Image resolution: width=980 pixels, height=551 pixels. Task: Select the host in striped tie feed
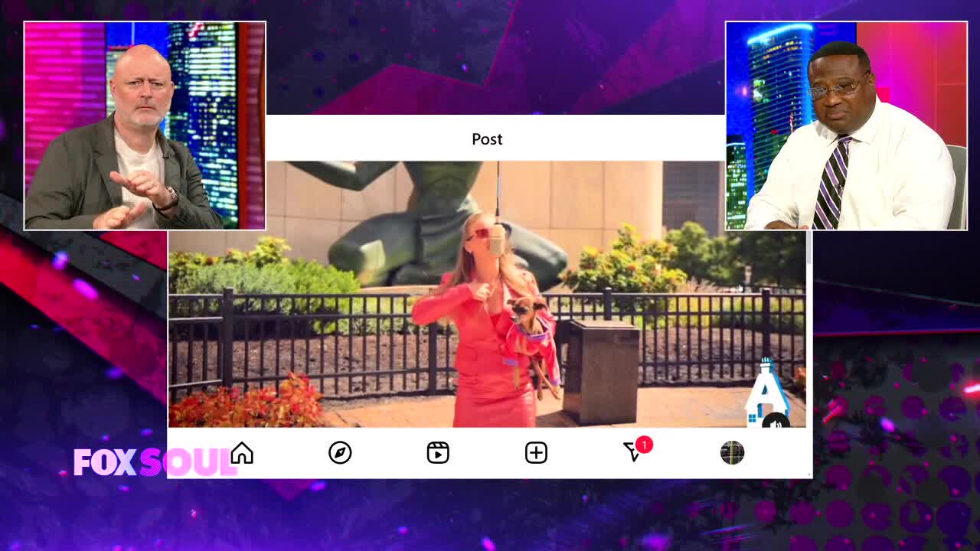point(846,126)
